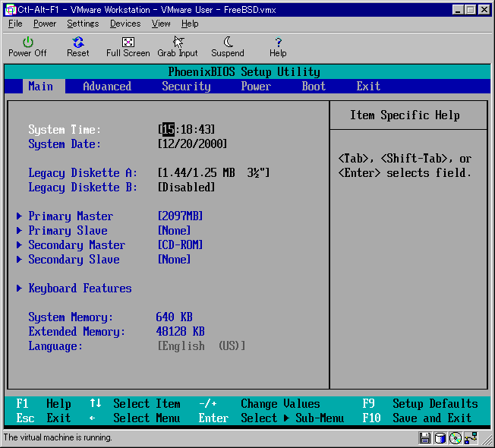Click 'The virtual machine is running' status text
Viewport: 495px width, 448px height.
pos(58,437)
